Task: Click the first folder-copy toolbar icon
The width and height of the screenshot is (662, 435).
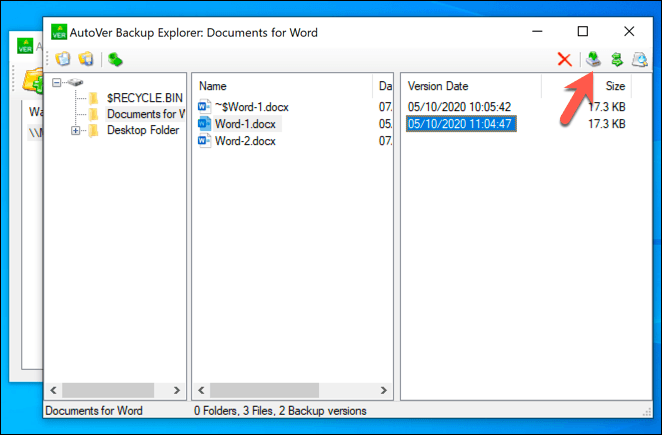Action: tap(63, 59)
